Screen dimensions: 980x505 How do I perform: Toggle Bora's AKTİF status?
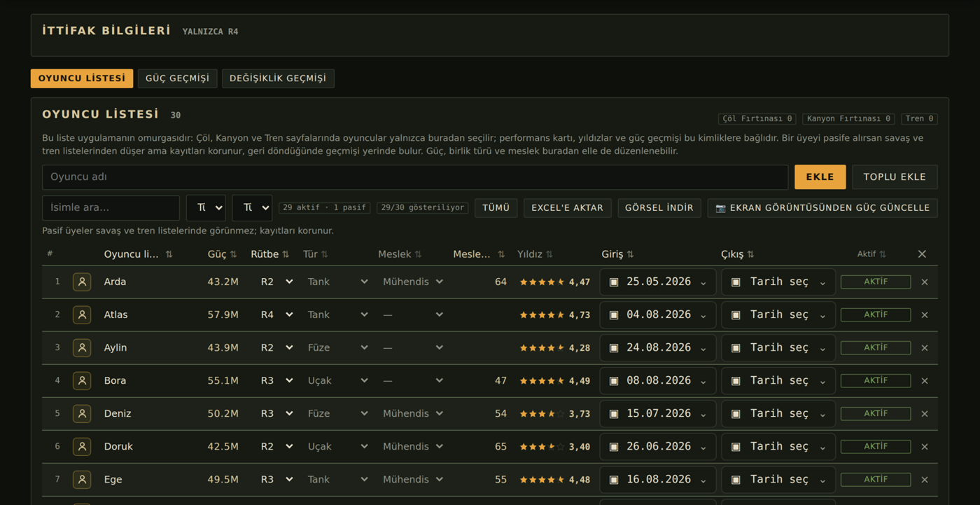tap(876, 380)
